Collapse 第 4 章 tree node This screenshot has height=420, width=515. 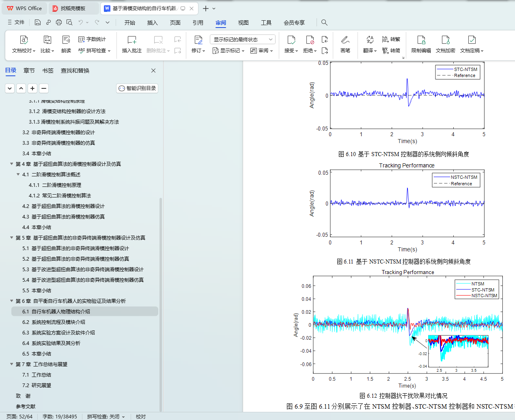(x=12, y=164)
